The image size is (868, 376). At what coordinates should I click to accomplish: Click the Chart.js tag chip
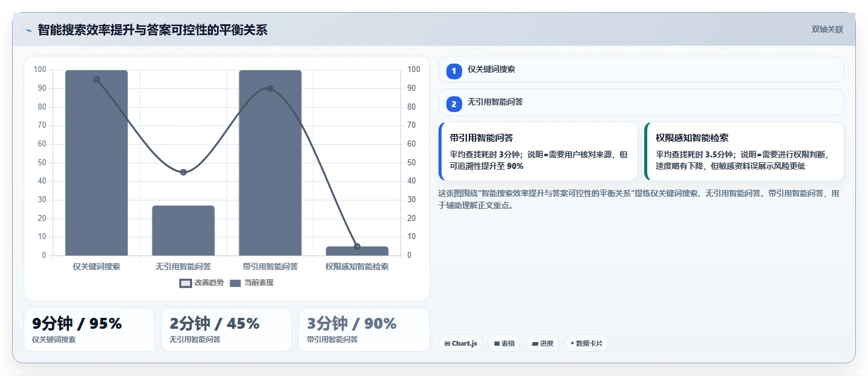(x=461, y=343)
